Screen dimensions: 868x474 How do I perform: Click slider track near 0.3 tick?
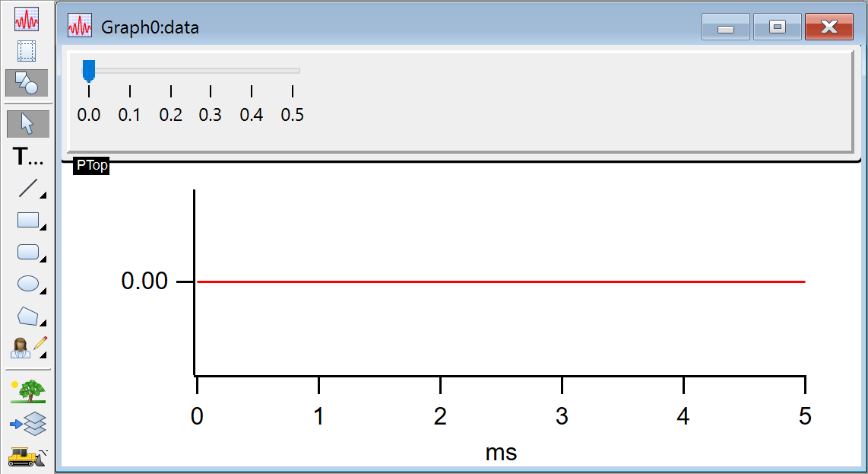click(x=211, y=71)
